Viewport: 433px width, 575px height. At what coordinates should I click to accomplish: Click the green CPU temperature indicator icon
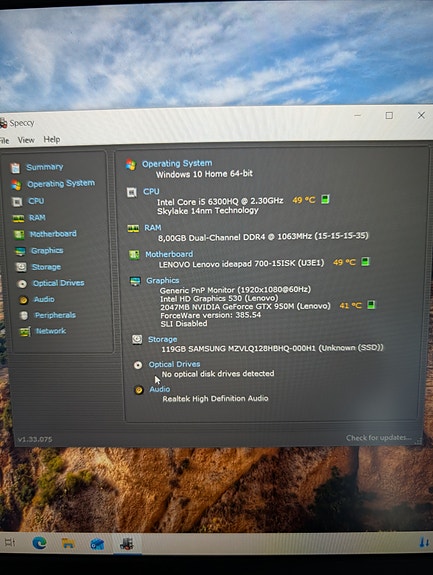(x=325, y=199)
